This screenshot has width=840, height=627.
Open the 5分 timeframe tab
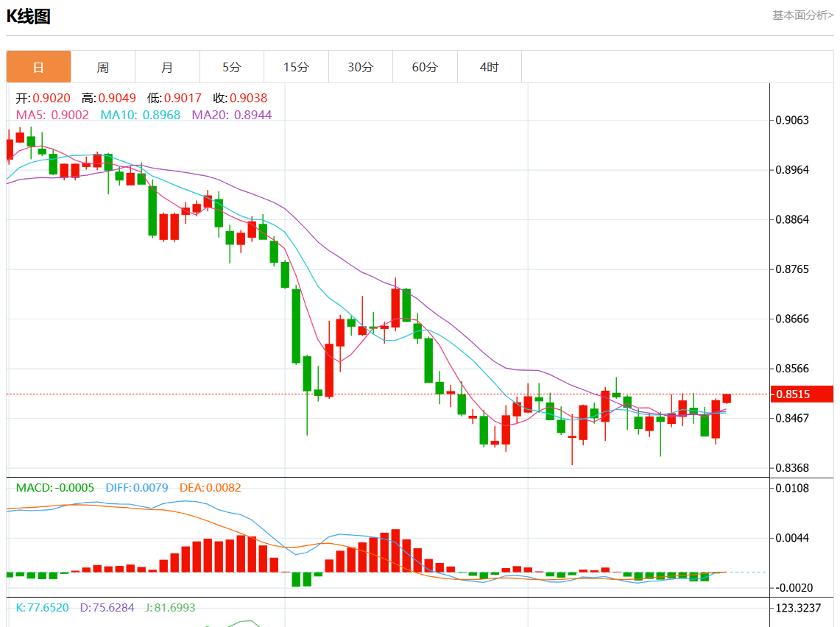tap(231, 67)
